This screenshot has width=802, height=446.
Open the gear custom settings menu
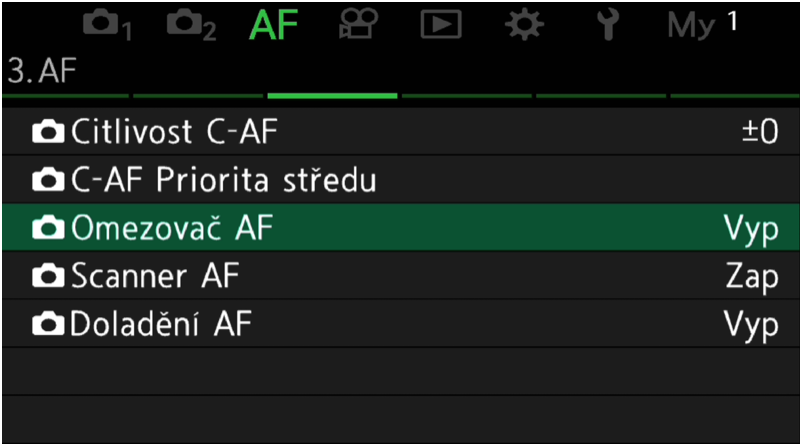(524, 25)
